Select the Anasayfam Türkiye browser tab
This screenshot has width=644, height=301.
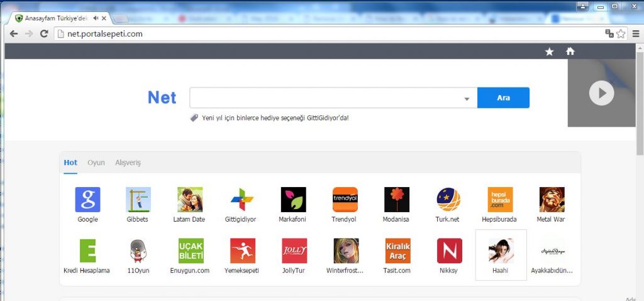[x=60, y=18]
